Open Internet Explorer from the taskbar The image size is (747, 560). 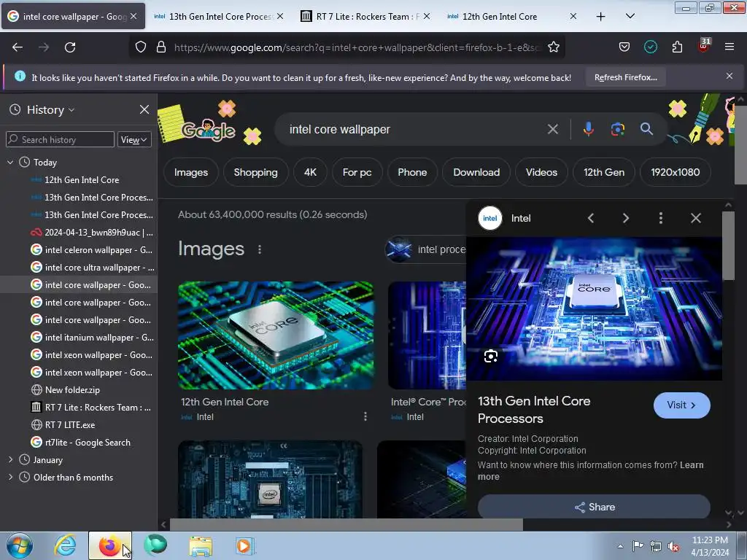pyautogui.click(x=65, y=545)
